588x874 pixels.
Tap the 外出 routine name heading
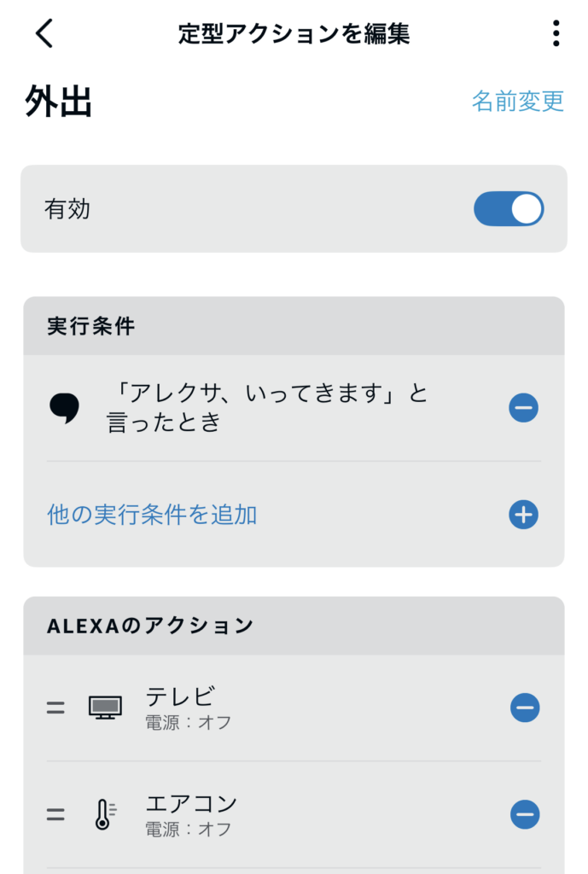point(59,102)
